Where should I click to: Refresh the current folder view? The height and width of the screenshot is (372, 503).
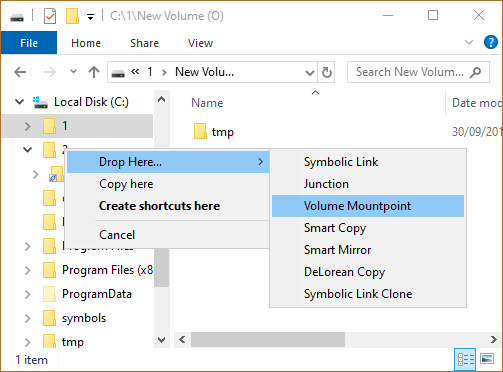pos(327,72)
